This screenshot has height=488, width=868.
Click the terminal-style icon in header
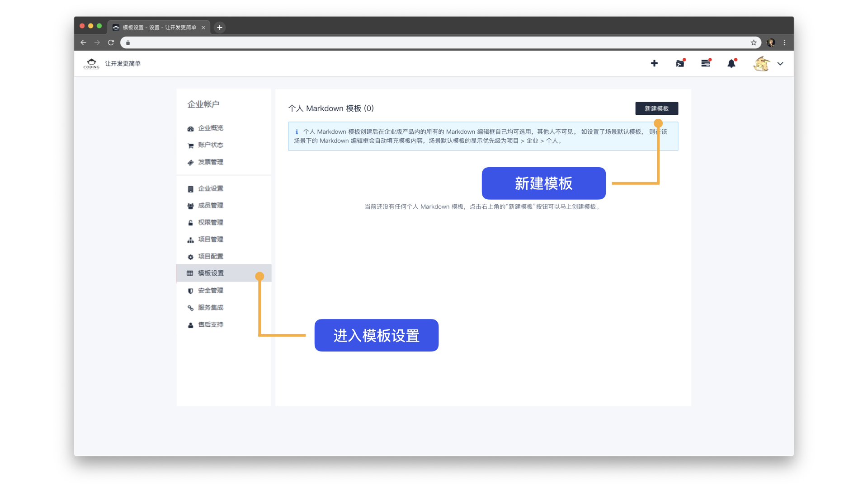click(680, 64)
